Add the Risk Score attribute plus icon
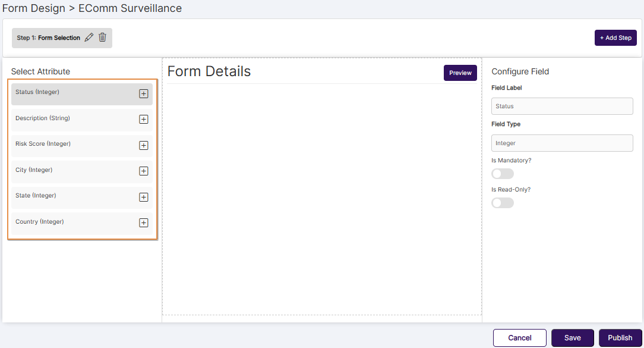644x348 pixels. click(x=143, y=146)
